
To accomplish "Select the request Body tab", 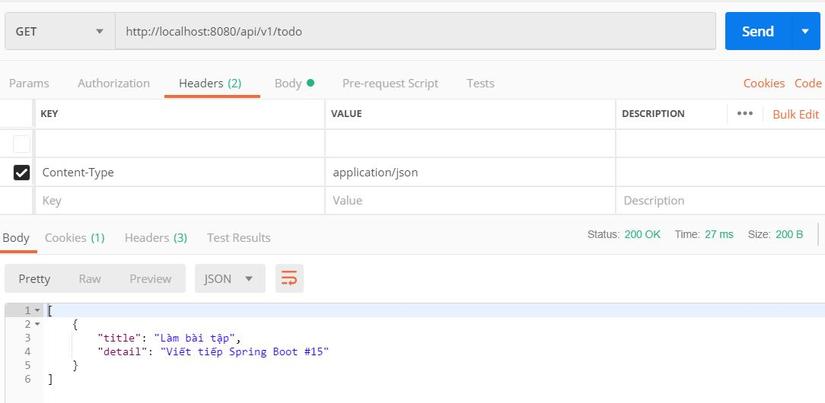I will (294, 83).
